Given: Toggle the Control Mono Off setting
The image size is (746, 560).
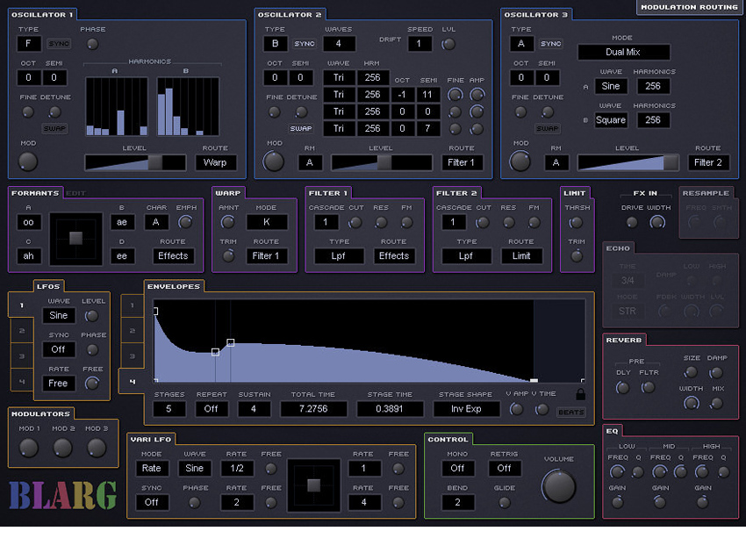Looking at the screenshot, I should click(457, 468).
